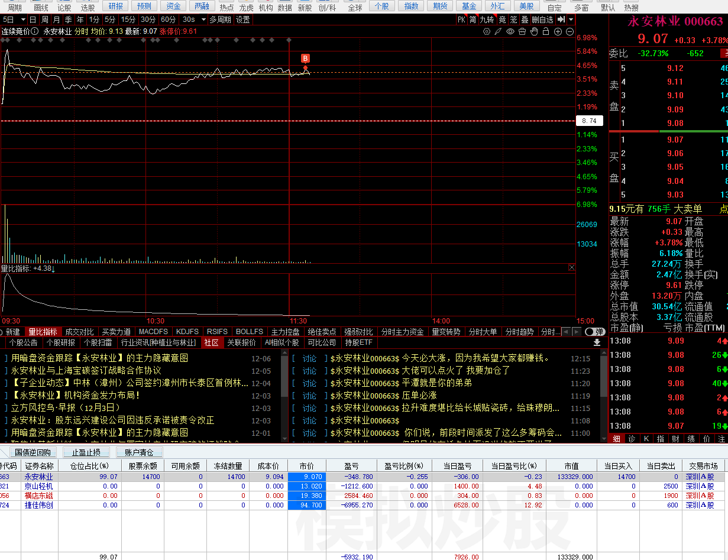Toggle the 叠 overlay option

point(525,20)
